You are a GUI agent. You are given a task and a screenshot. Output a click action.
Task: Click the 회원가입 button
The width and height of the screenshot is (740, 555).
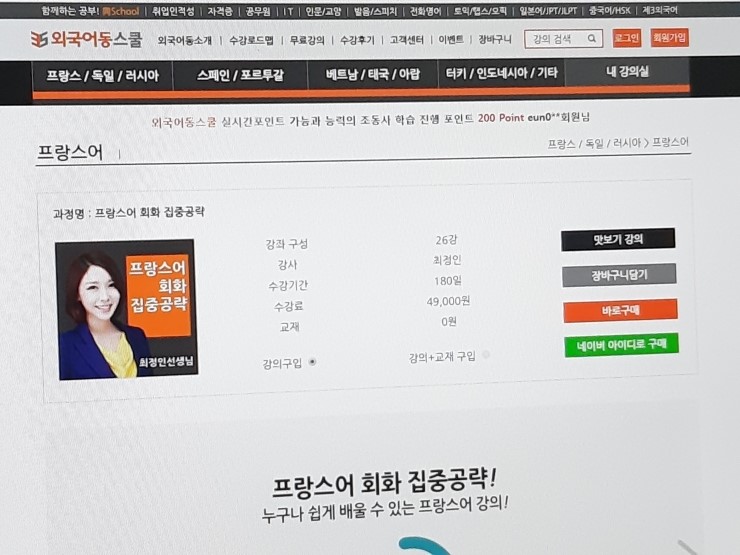click(669, 38)
